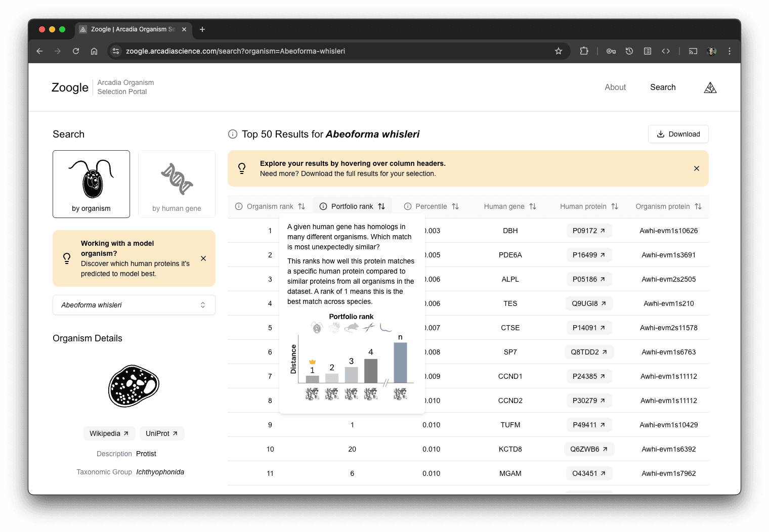Click the Arcadia triangle logo icon
This screenshot has height=532, width=769.
[x=710, y=88]
